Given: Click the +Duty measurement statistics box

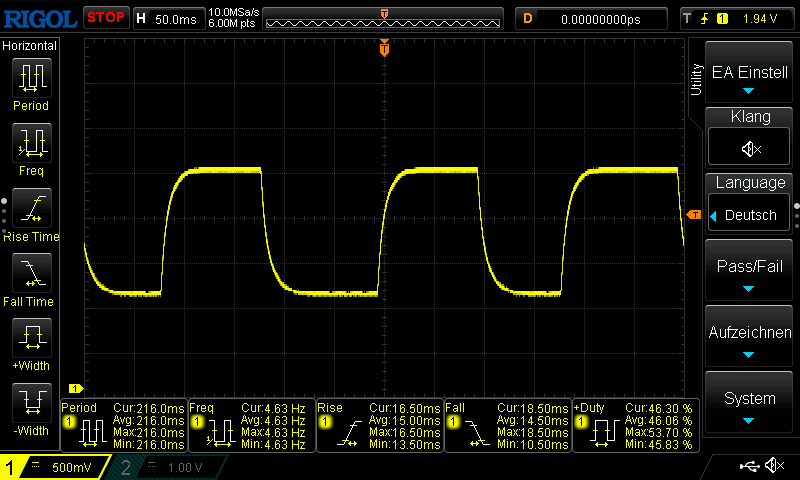Looking at the screenshot, I should pyautogui.click(x=634, y=426).
